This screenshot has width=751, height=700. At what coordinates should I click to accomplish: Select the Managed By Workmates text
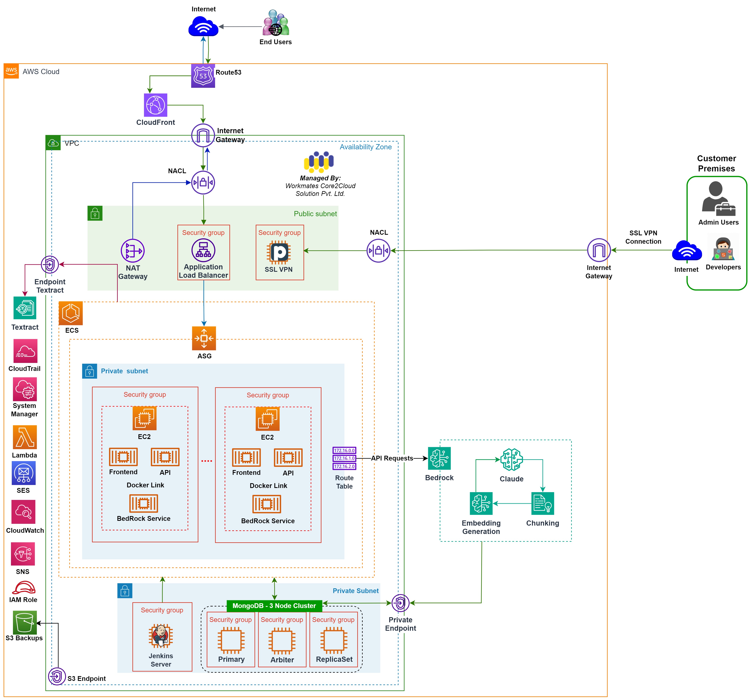point(320,186)
